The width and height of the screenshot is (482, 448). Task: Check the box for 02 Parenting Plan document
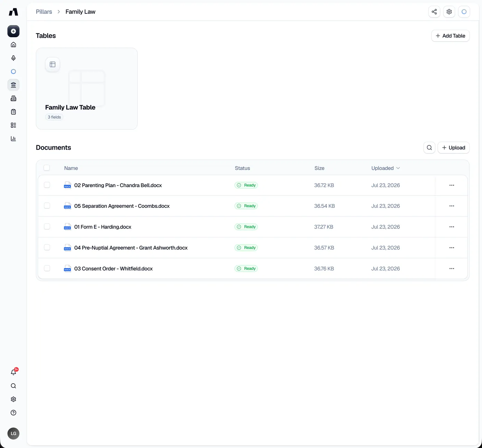click(47, 185)
